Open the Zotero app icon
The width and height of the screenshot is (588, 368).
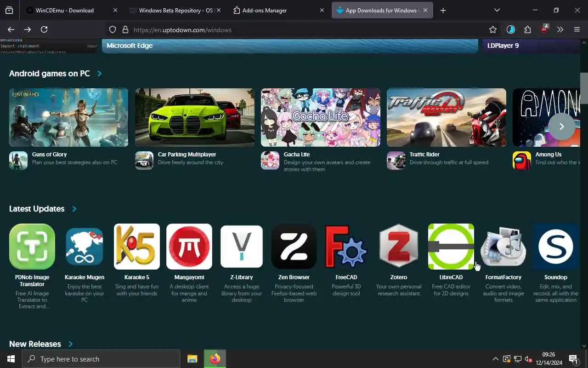(x=399, y=247)
